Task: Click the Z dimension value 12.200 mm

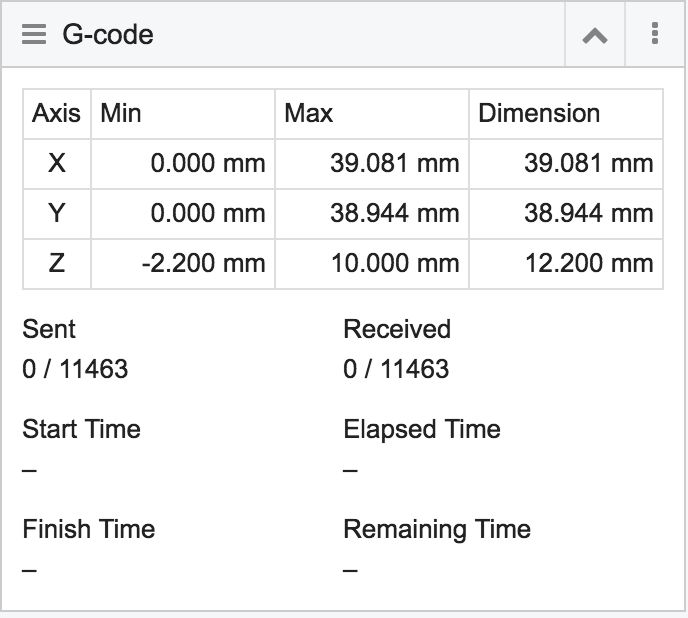Action: [x=588, y=263]
